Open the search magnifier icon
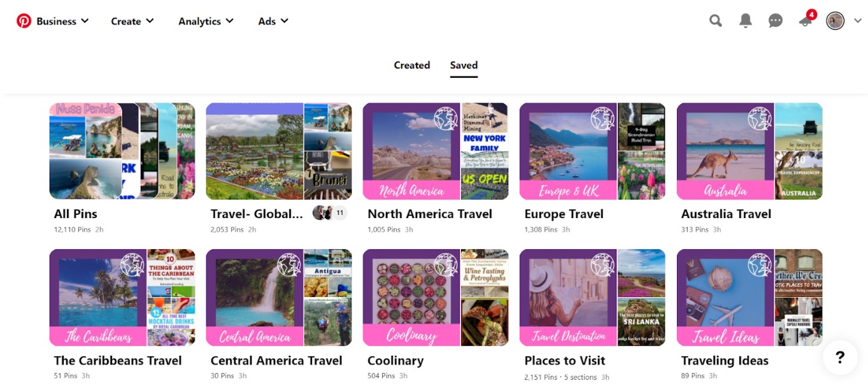The height and width of the screenshot is (385, 868). click(716, 21)
